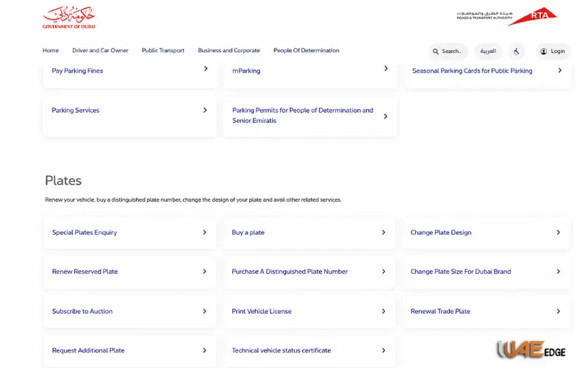Click the arrow next to Change Plate Design
The height and width of the screenshot is (368, 588).
(x=558, y=233)
